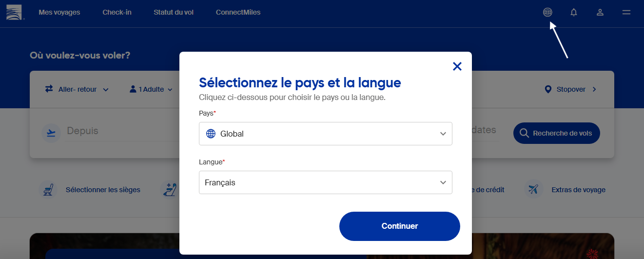This screenshot has width=644, height=259.
Task: Open the Check-in menu item
Action: pos(117,12)
